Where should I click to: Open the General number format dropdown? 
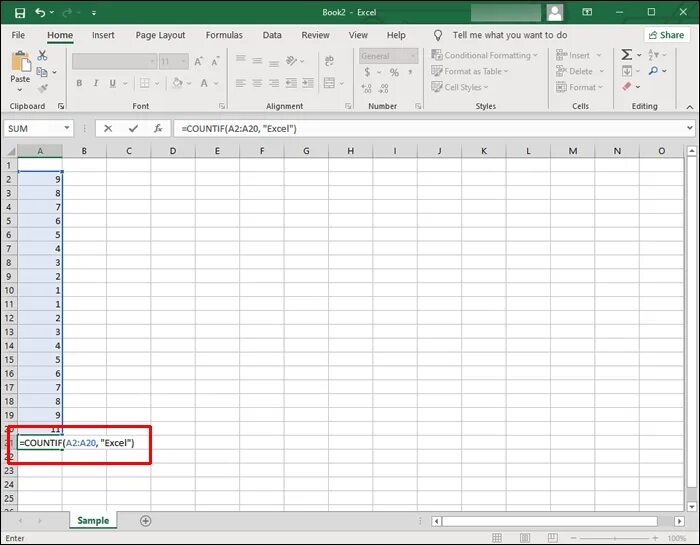pos(413,56)
